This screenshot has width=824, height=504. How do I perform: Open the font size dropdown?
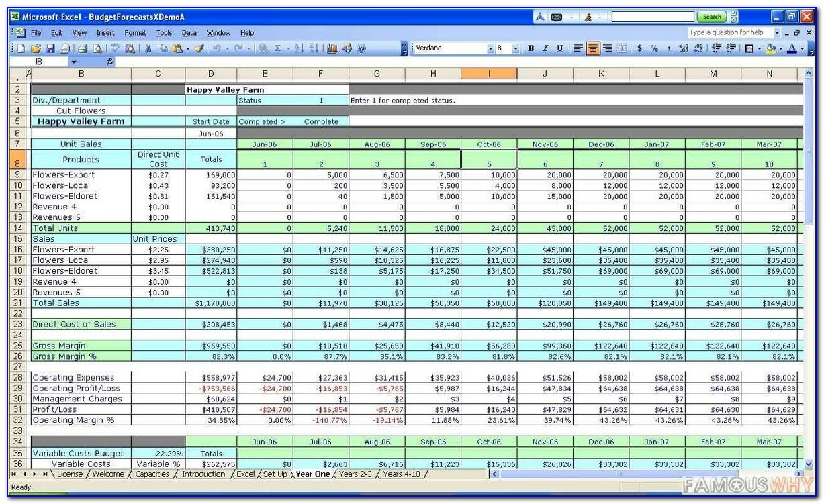click(515, 48)
